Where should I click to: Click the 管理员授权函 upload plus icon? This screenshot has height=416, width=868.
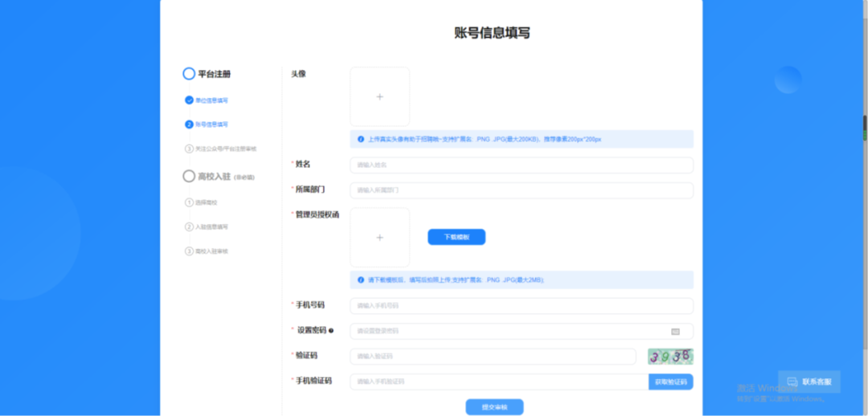point(379,238)
